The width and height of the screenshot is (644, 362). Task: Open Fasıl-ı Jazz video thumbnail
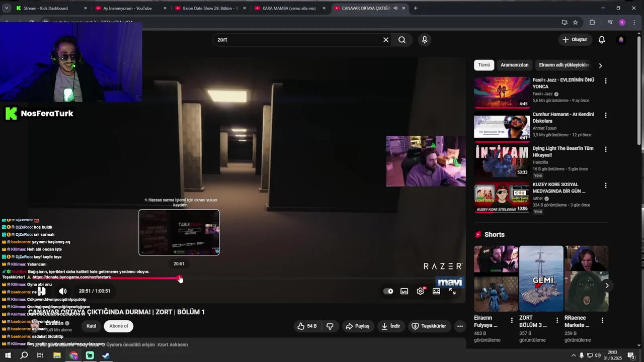pos(502,93)
